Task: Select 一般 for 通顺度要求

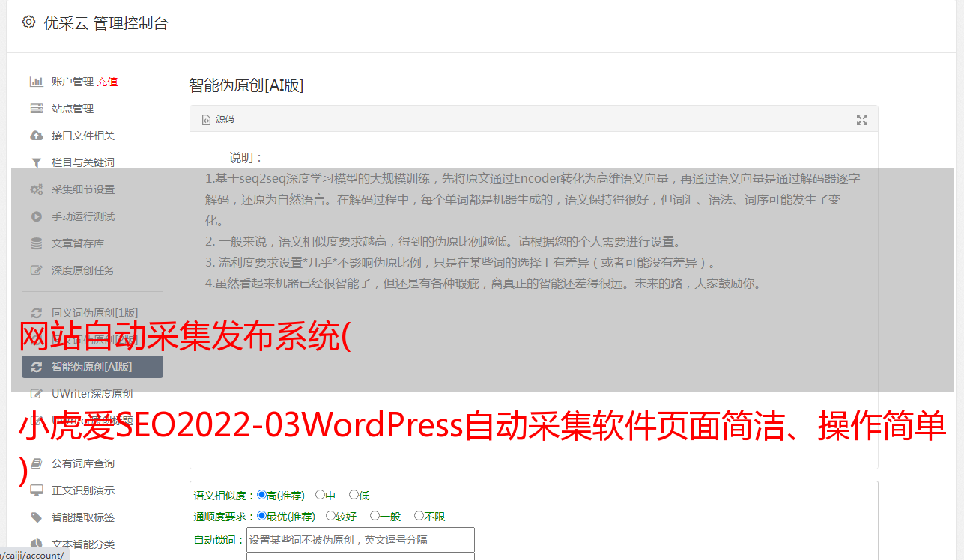Action: 374,516
